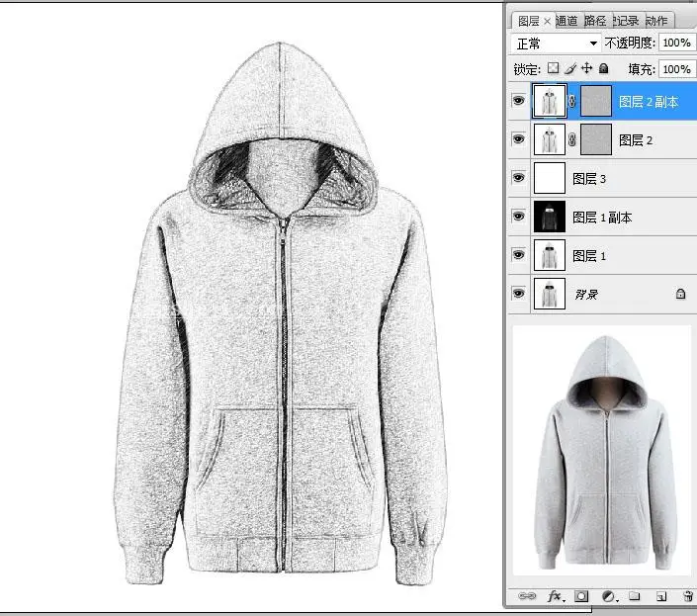Add a layer mask
The height and width of the screenshot is (616, 697).
581,596
